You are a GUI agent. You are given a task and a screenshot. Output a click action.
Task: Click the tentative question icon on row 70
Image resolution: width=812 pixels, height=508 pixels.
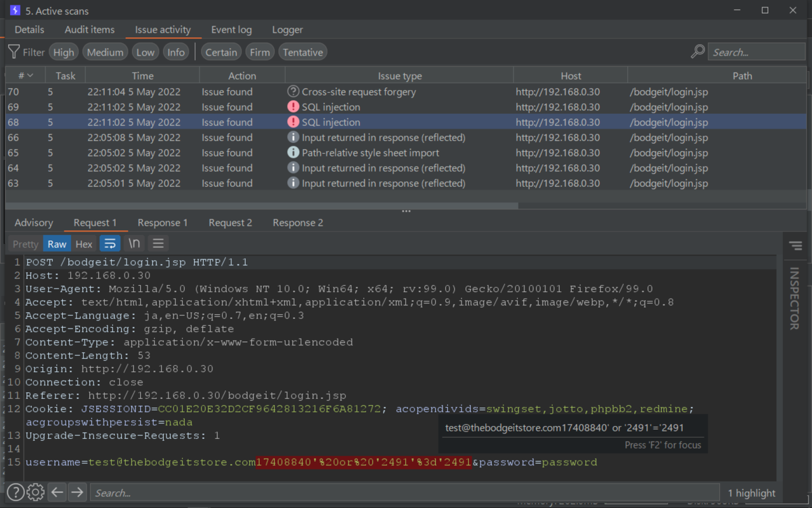pos(293,91)
